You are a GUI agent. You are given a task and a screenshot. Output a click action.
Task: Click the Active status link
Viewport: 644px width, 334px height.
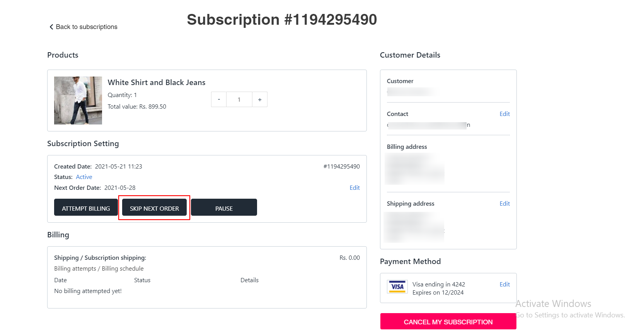click(x=84, y=177)
